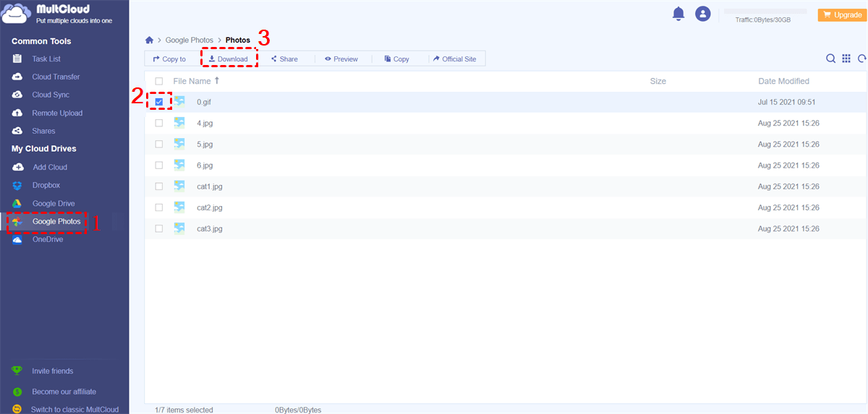Click the traffic usage progress bar
This screenshot has height=414, width=868.
pos(765,12)
